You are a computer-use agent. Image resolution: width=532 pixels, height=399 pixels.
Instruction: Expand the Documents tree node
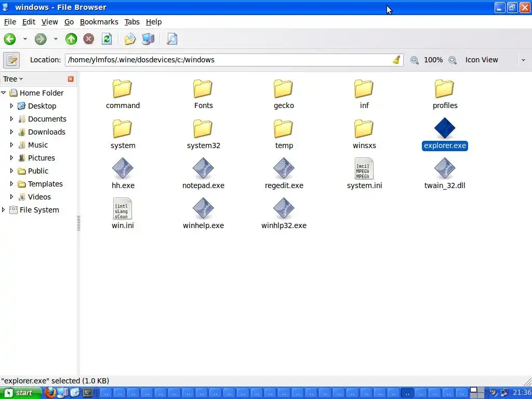[x=11, y=119]
